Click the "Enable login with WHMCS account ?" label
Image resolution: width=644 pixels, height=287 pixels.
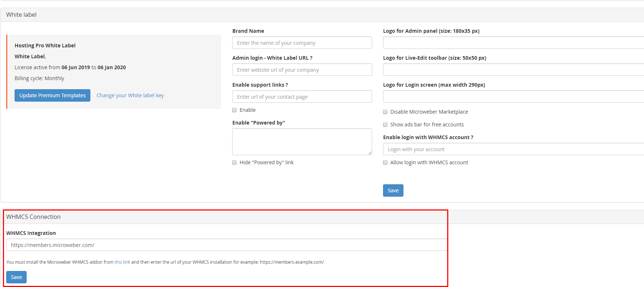pyautogui.click(x=428, y=137)
